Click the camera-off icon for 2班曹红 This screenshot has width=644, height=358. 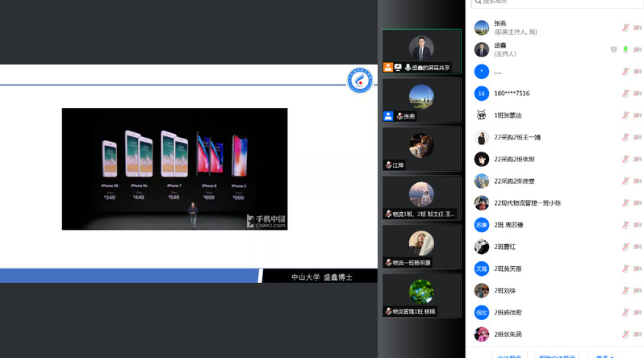pyautogui.click(x=638, y=247)
